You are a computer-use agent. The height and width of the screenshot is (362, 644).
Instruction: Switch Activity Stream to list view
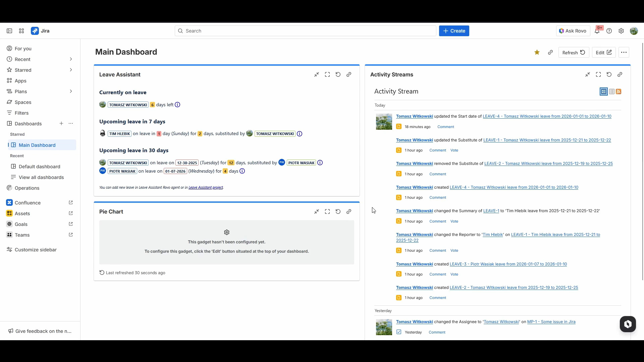(x=612, y=92)
